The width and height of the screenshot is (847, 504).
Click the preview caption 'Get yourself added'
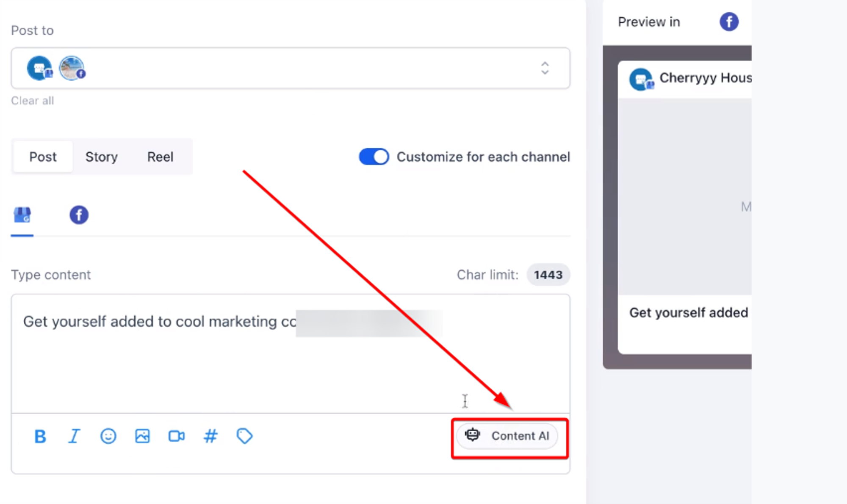689,312
